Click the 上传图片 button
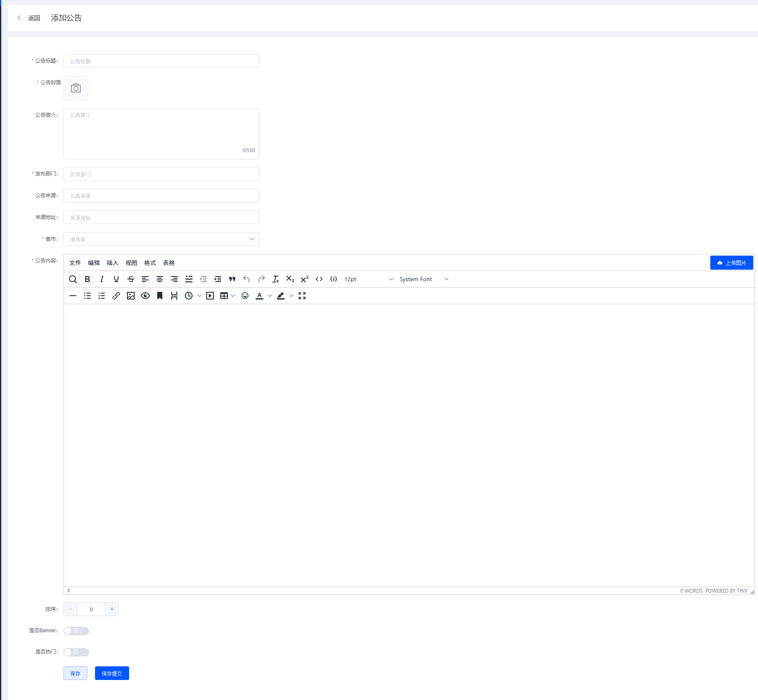 732,263
